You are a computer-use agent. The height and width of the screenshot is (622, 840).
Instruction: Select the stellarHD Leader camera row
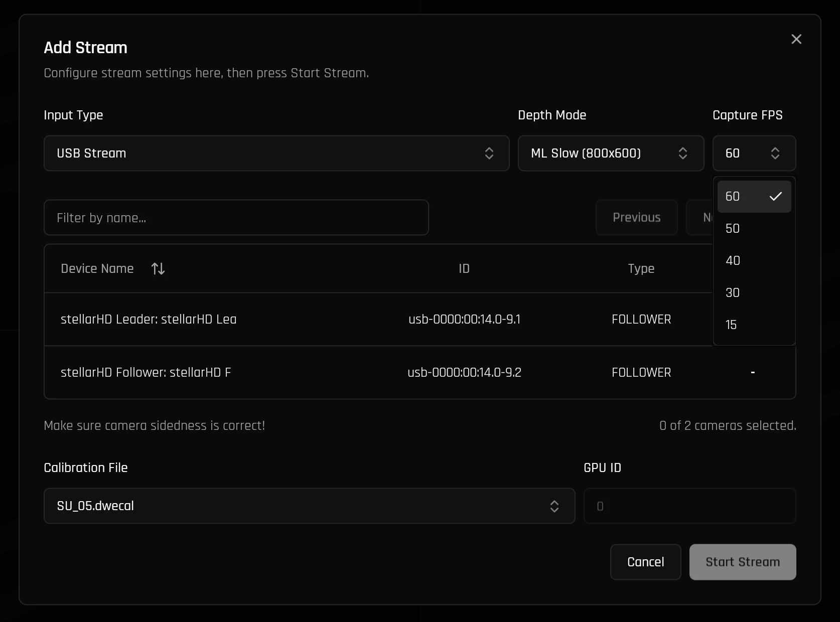pyautogui.click(x=301, y=320)
